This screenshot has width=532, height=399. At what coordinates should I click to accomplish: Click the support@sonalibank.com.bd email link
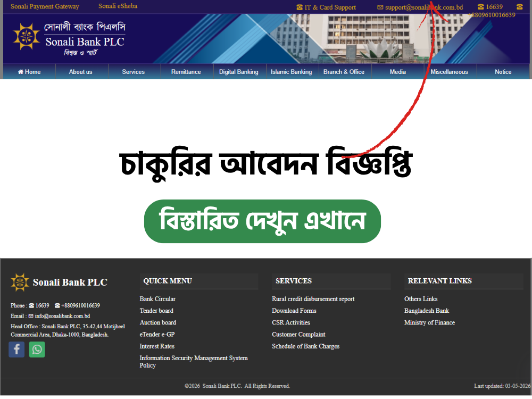(x=420, y=7)
